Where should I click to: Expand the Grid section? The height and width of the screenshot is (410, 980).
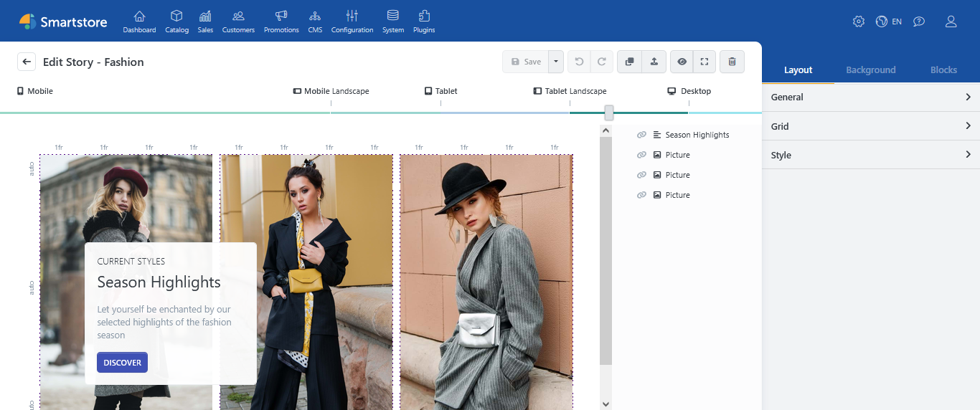871,126
